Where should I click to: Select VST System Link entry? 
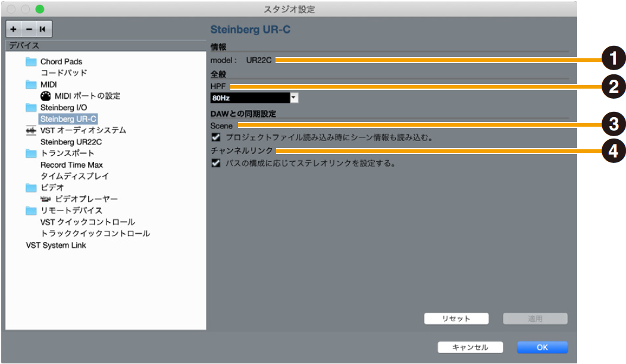click(56, 245)
